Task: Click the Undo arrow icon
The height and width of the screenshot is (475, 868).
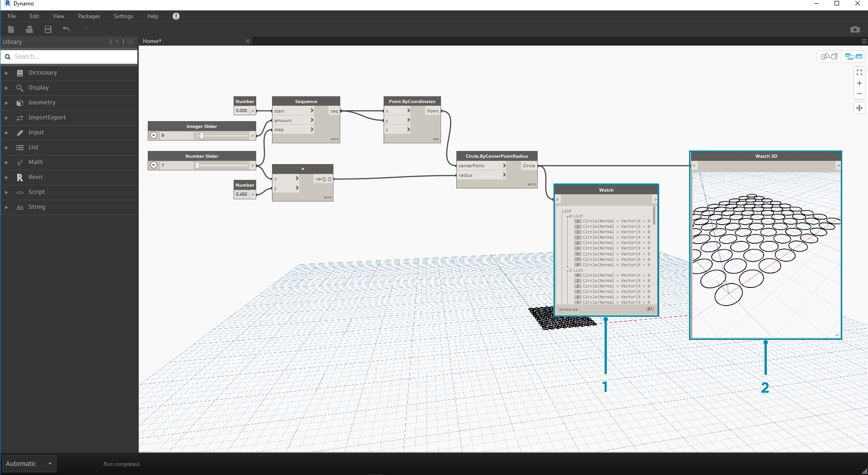Action: pos(66,29)
